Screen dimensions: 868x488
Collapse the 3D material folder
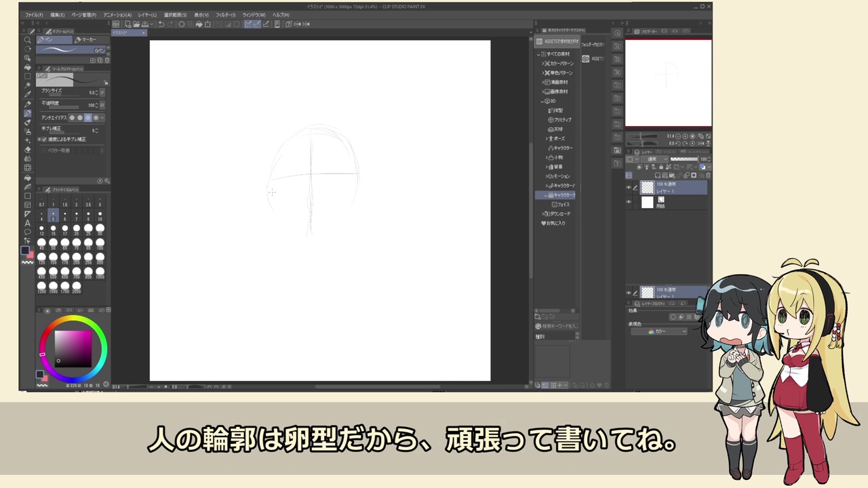coord(542,101)
